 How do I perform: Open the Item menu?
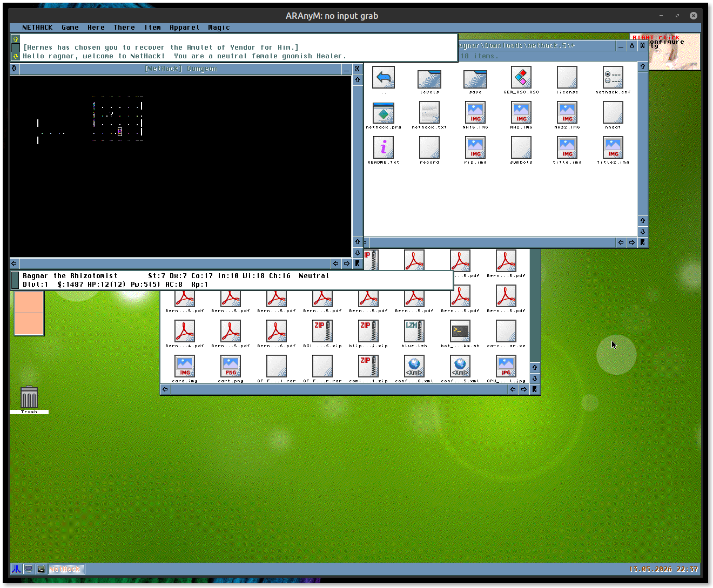coord(152,28)
